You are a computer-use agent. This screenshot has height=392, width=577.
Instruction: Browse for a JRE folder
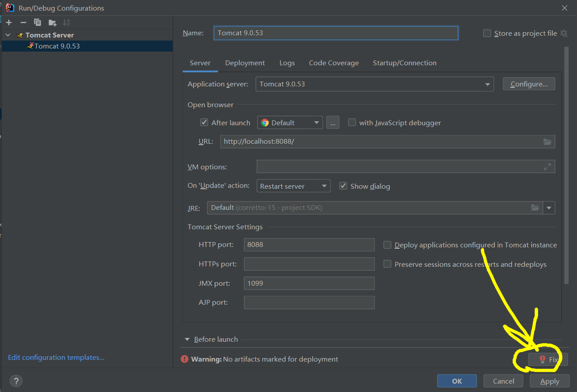pyautogui.click(x=535, y=208)
